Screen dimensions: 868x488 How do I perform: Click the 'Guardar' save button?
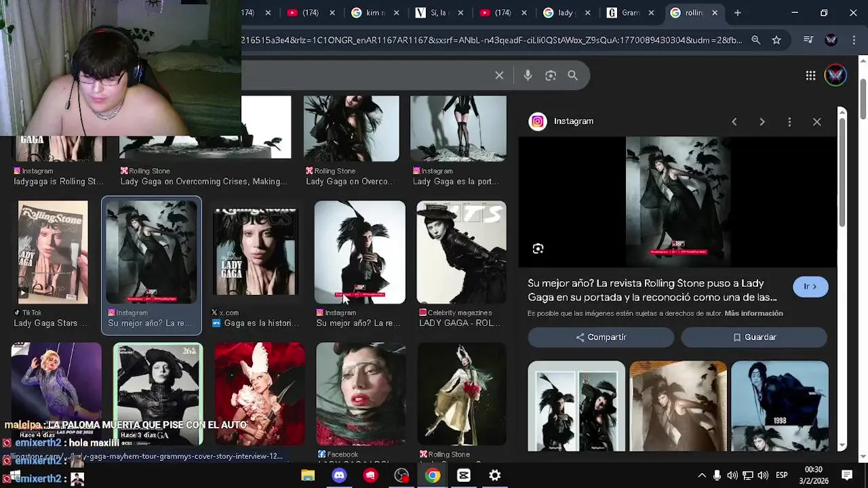click(754, 337)
